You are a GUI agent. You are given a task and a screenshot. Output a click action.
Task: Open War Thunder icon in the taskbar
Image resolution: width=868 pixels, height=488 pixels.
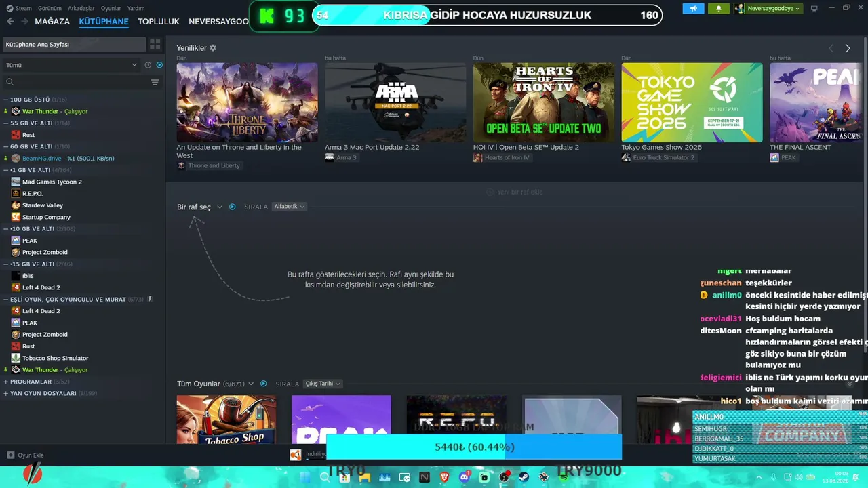pos(544,477)
